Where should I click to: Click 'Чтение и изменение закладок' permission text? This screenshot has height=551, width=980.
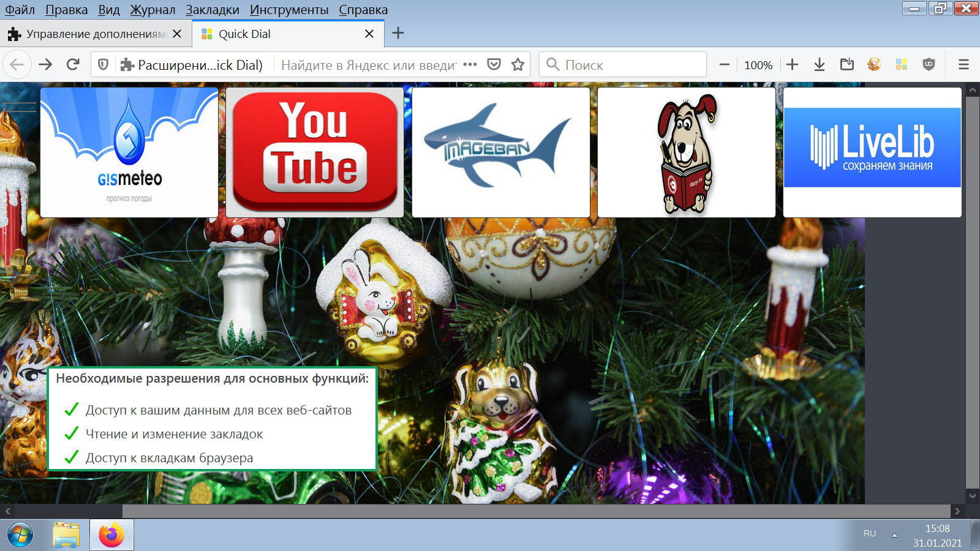click(x=174, y=434)
